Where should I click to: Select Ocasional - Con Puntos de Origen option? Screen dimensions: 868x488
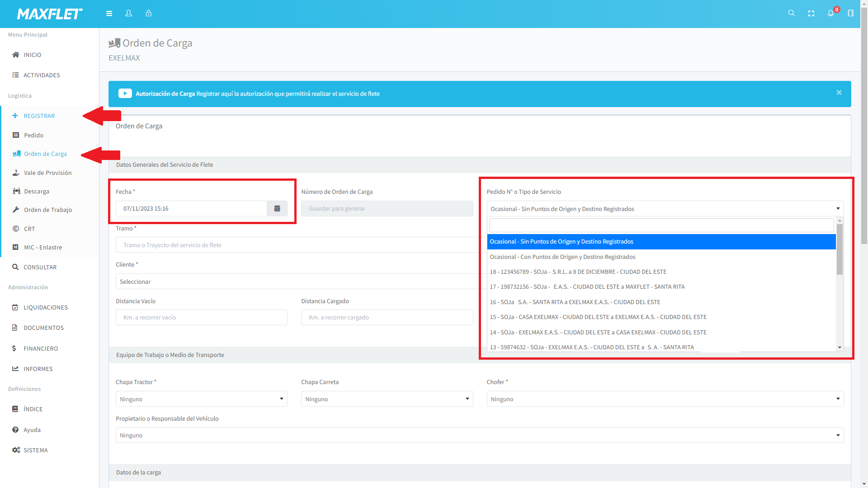(562, 257)
